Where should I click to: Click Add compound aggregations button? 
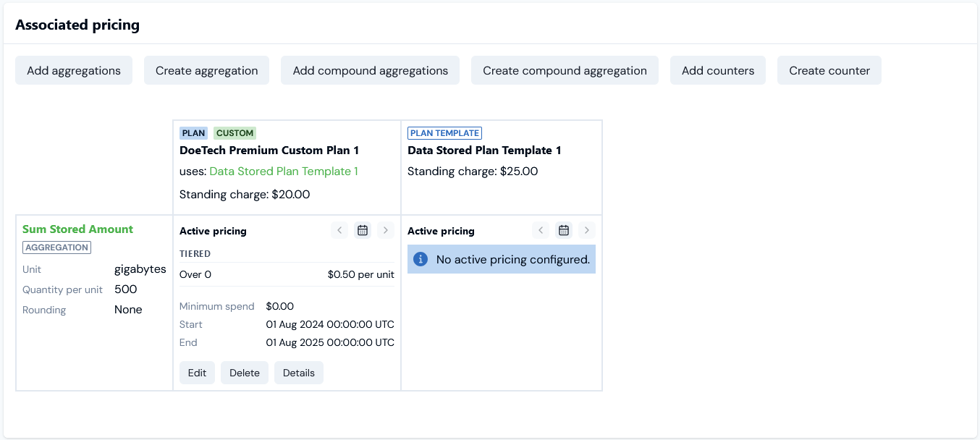(370, 70)
